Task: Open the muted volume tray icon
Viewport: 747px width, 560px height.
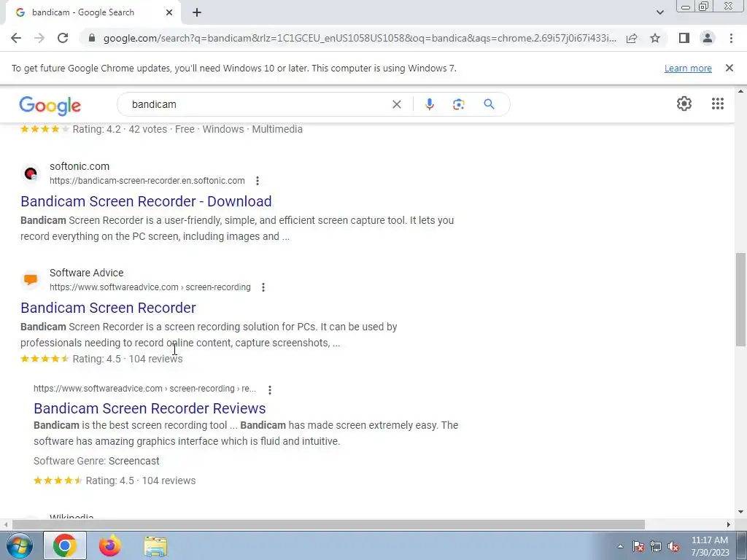Action: [x=673, y=546]
